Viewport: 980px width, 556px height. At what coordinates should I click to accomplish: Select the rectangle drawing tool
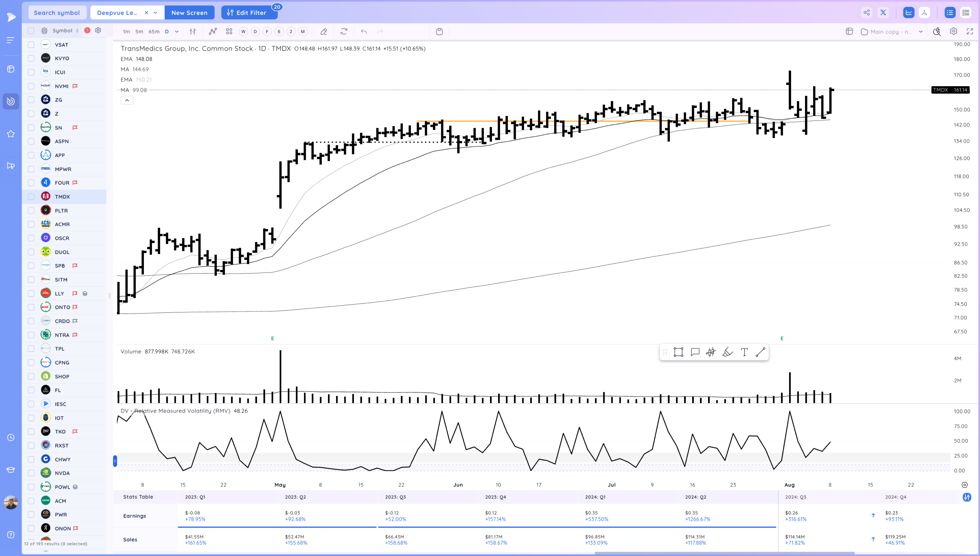(678, 352)
